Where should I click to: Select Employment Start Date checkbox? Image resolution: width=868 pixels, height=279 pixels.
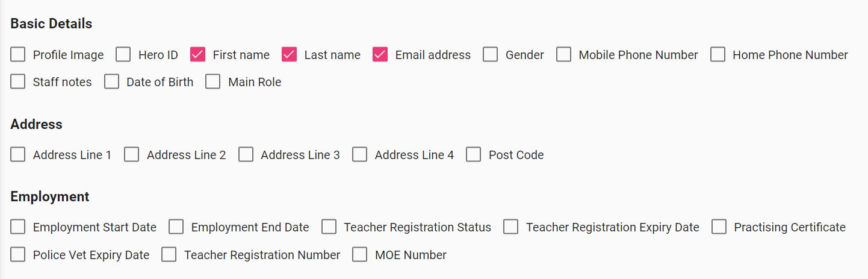pos(18,227)
